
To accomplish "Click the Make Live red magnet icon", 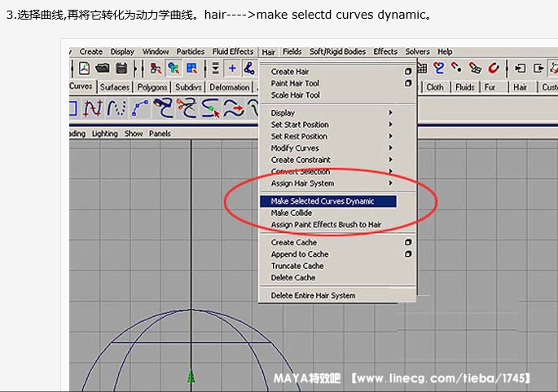I will pos(494,68).
